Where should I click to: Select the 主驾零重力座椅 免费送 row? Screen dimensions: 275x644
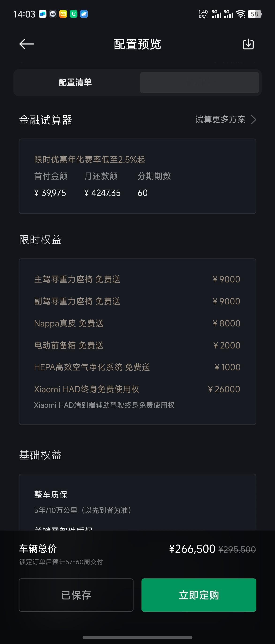[137, 279]
